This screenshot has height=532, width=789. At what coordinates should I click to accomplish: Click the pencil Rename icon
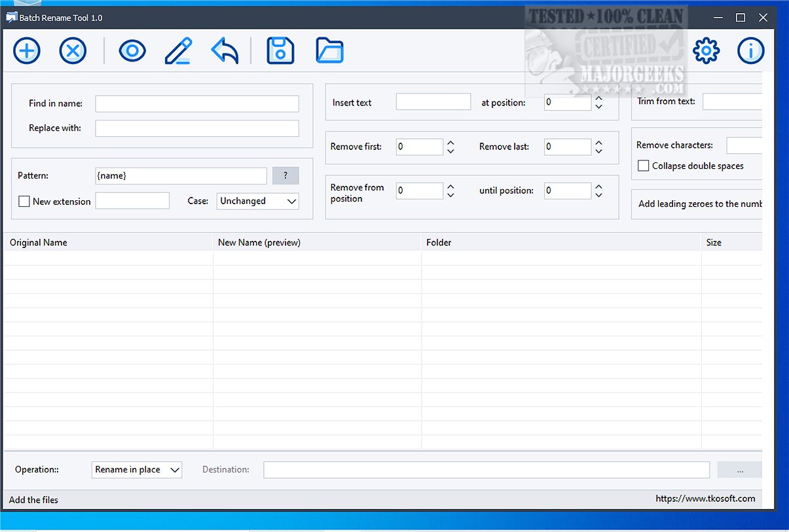pyautogui.click(x=178, y=50)
